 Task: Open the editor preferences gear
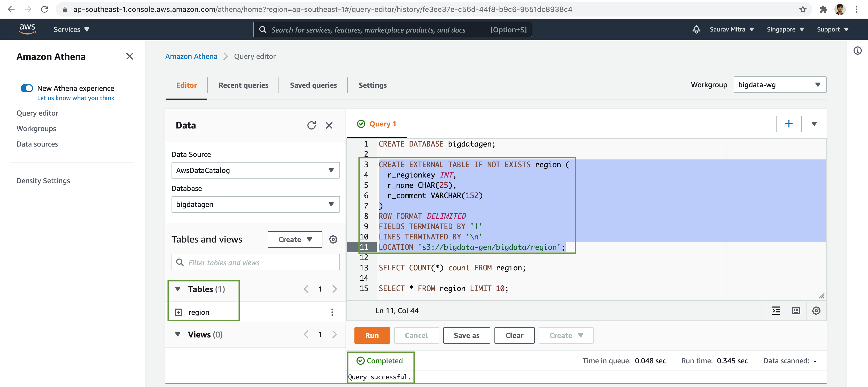816,311
